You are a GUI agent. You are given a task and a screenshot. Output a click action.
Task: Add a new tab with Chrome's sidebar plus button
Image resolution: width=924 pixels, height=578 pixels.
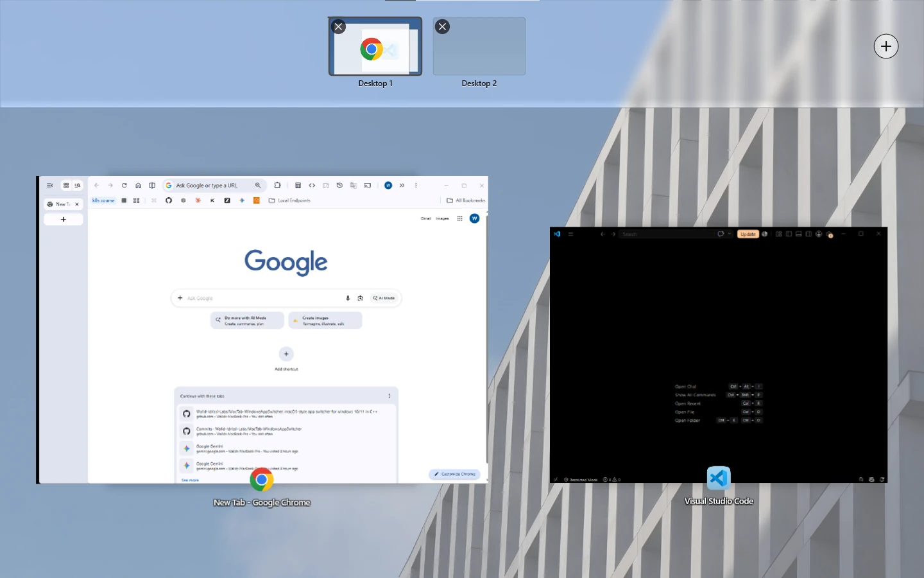click(63, 220)
